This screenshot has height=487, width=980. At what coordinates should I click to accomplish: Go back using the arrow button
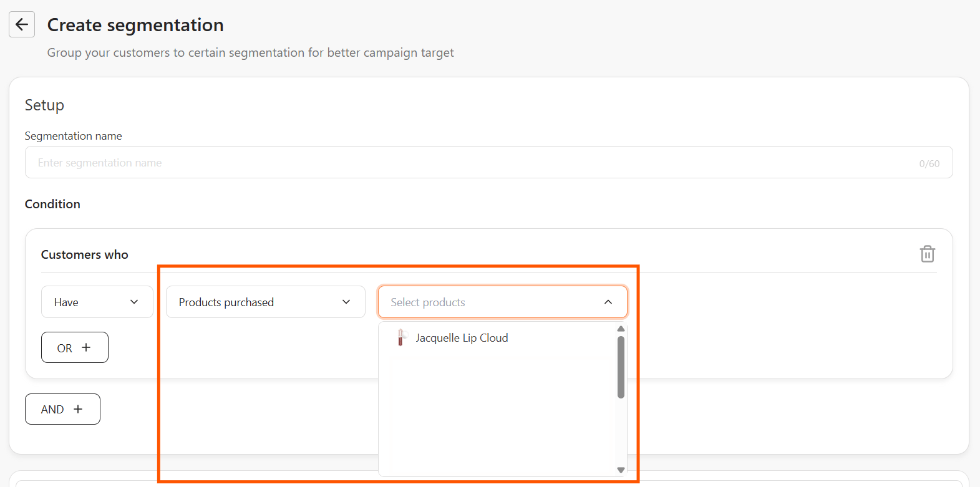coord(22,24)
